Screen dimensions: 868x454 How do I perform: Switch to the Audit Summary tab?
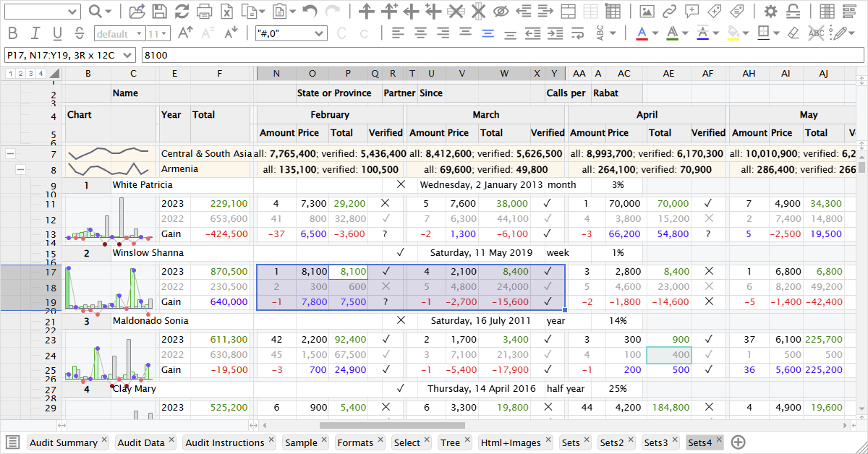pos(63,442)
